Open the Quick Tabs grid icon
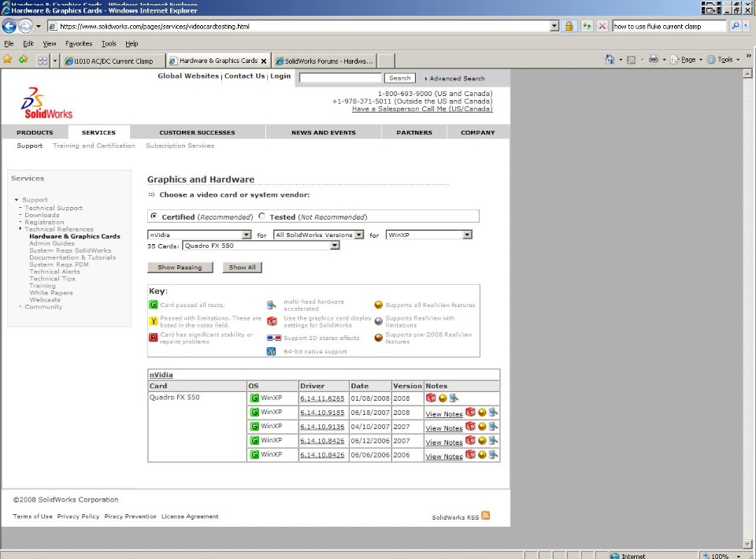This screenshot has width=756, height=559. coord(43,61)
